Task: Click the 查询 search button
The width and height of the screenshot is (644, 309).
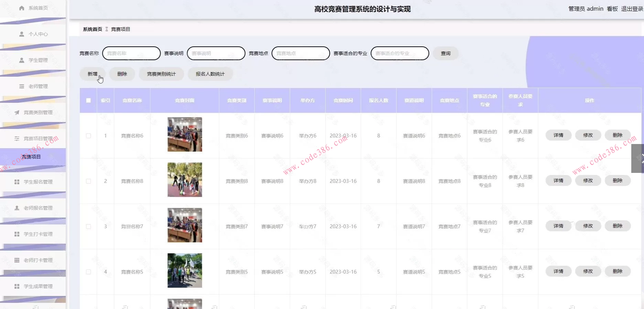Action: coord(446,53)
